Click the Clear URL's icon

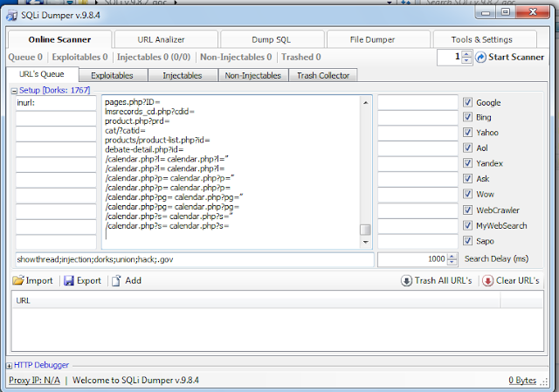[487, 281]
